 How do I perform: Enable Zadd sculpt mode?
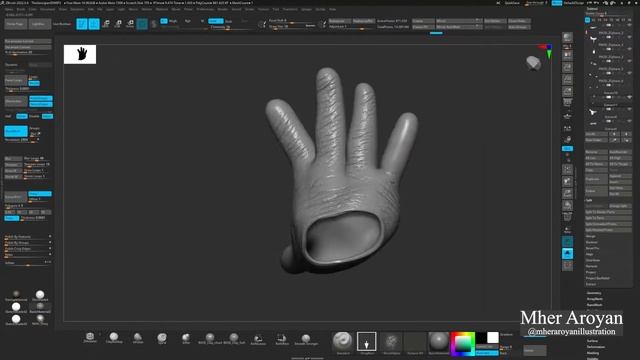point(216,21)
